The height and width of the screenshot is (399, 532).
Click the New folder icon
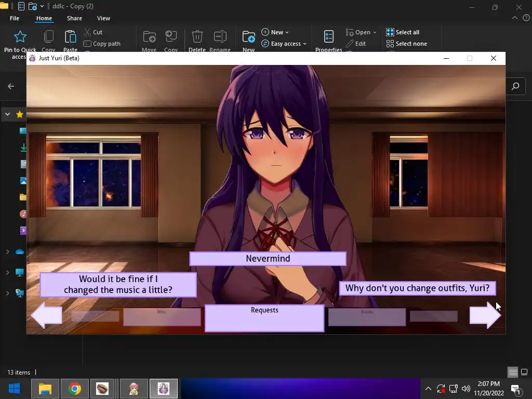(249, 36)
